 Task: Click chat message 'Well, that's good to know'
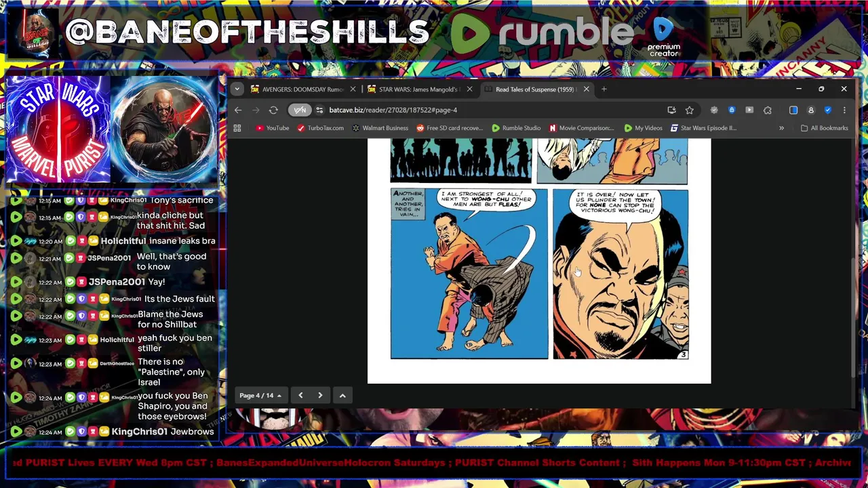[172, 262]
